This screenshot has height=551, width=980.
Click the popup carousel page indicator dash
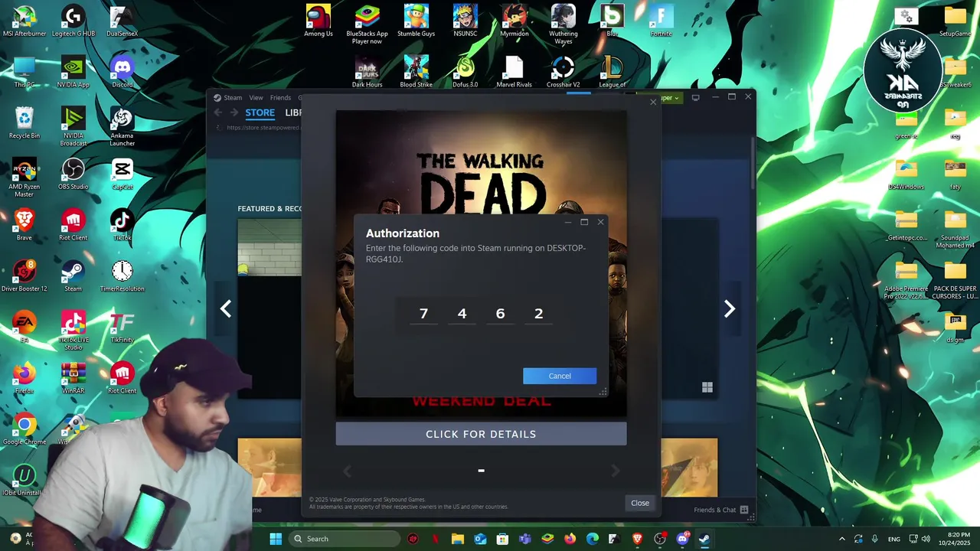click(x=481, y=471)
